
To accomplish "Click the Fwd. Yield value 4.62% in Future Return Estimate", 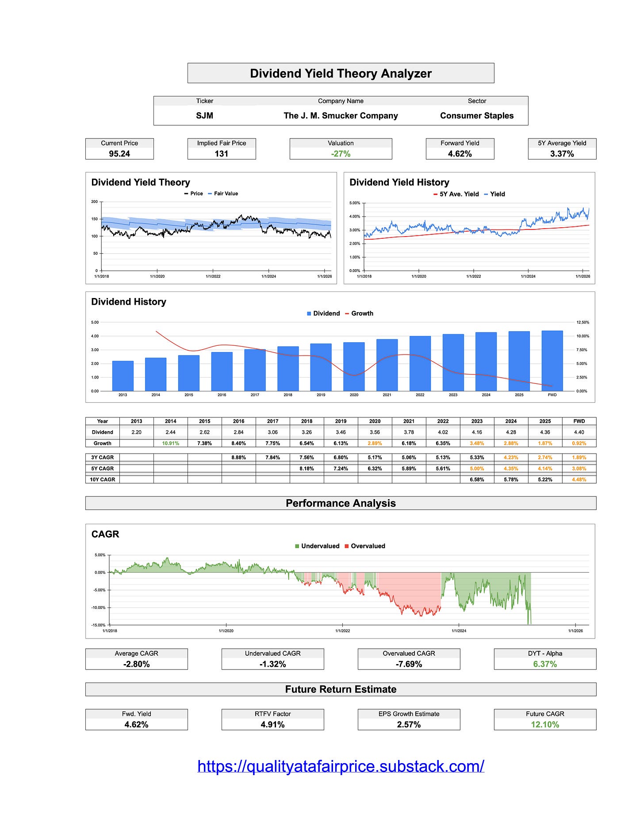I will click(x=137, y=724).
